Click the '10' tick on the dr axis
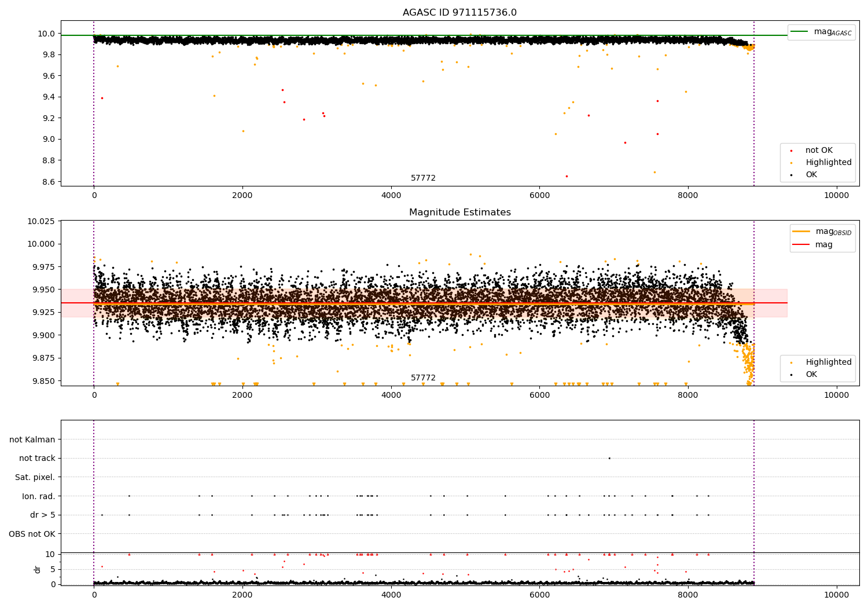The image size is (868, 608). 51,555
